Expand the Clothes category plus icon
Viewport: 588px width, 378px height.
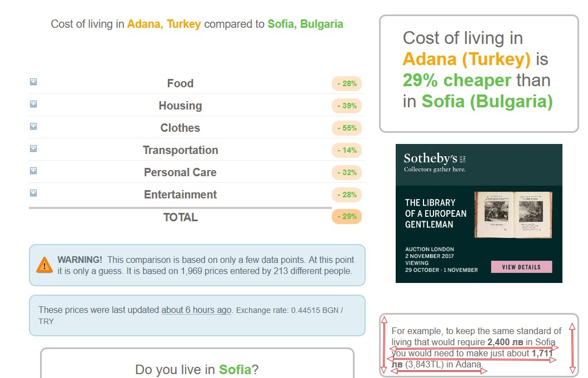[x=33, y=127]
